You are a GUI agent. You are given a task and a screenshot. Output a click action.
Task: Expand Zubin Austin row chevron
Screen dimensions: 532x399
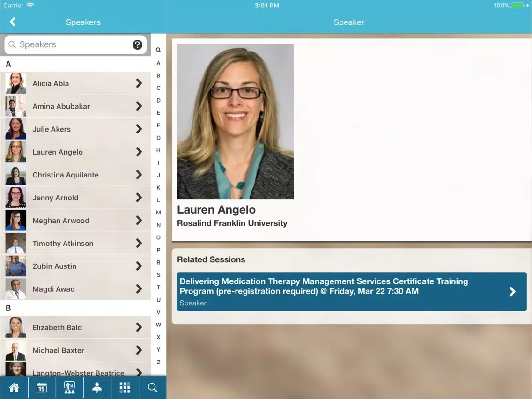click(x=139, y=266)
